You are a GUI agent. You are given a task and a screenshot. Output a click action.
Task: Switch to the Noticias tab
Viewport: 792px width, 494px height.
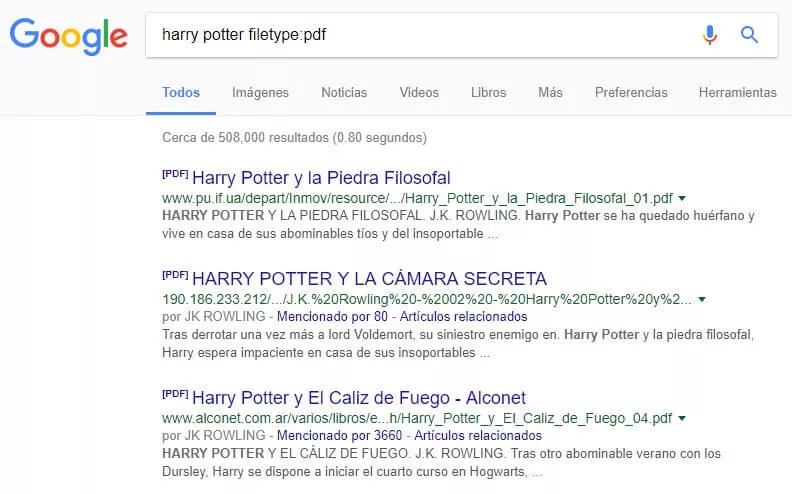(x=344, y=92)
